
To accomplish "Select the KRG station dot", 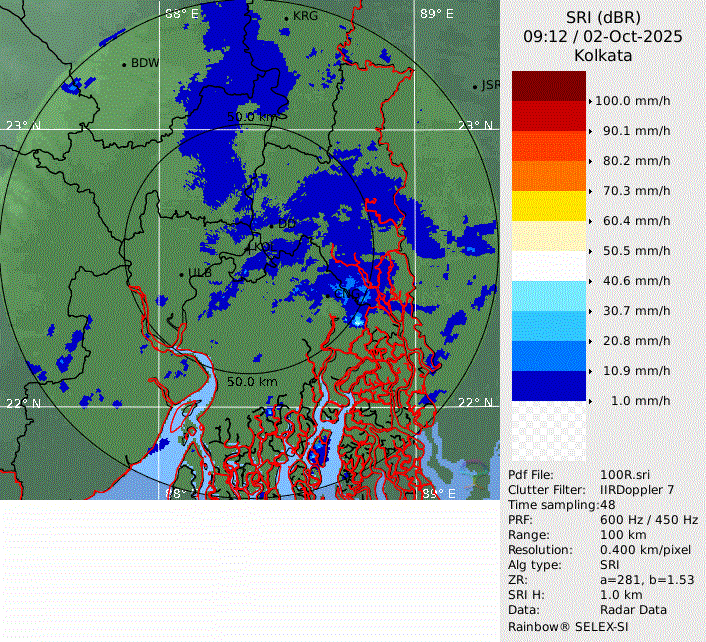I will (286, 18).
